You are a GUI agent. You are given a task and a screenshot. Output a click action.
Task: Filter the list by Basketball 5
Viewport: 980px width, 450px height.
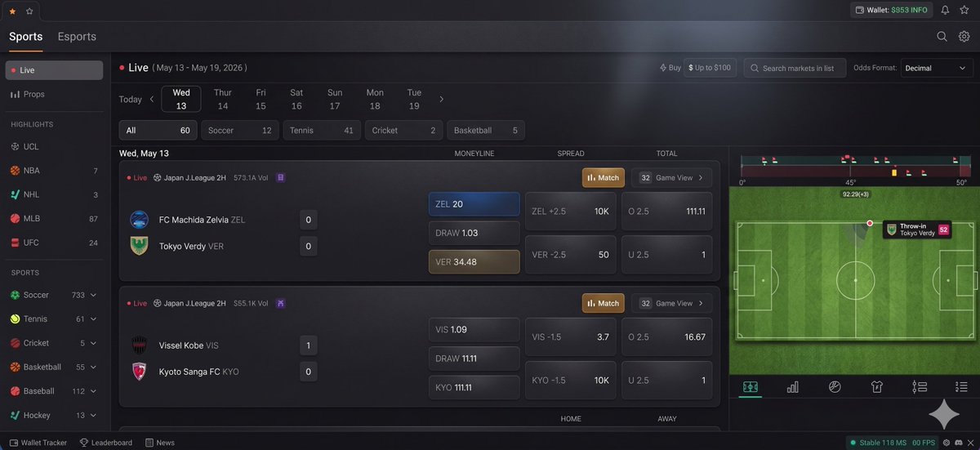(486, 130)
